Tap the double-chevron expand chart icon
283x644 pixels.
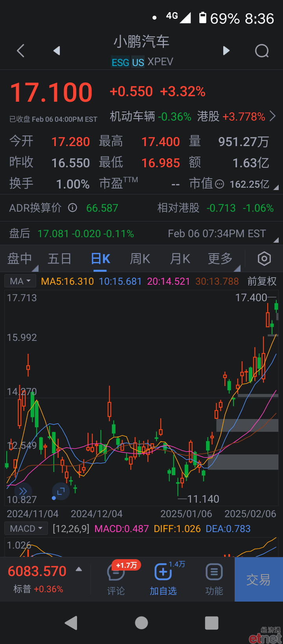[23, 491]
